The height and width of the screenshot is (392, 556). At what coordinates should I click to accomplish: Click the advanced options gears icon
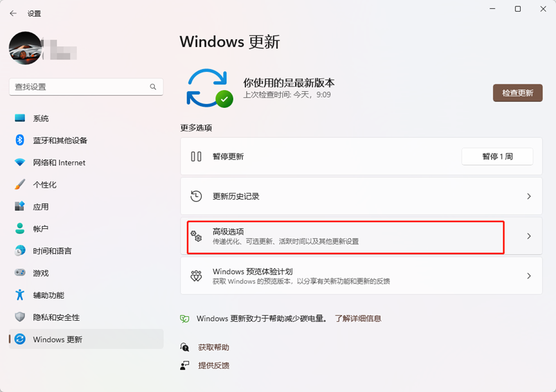[x=197, y=236]
